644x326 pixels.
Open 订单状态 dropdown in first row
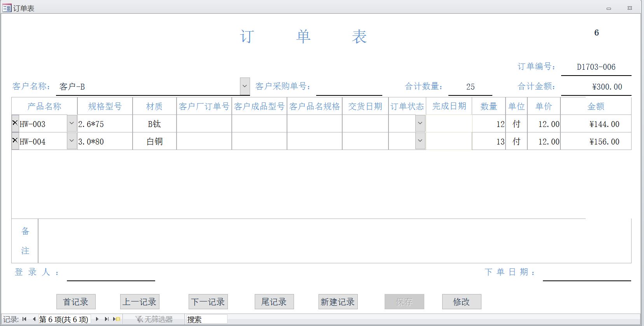point(420,124)
